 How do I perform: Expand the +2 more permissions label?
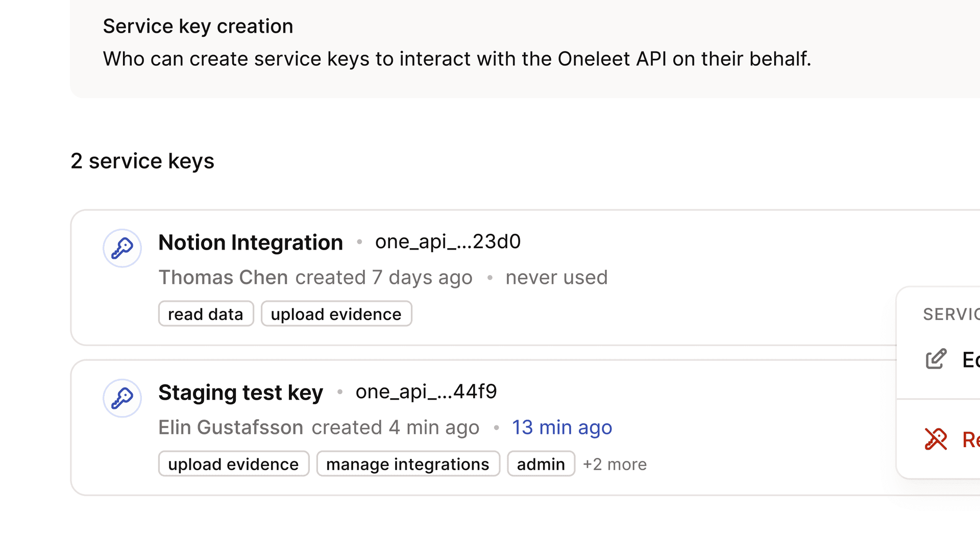(x=615, y=464)
